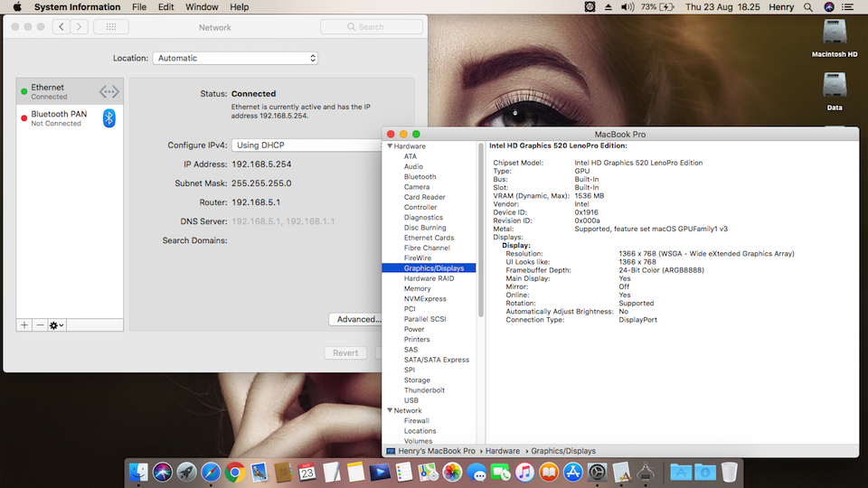This screenshot has width=868, height=488.
Task: Open the File menu
Action: tap(139, 7)
